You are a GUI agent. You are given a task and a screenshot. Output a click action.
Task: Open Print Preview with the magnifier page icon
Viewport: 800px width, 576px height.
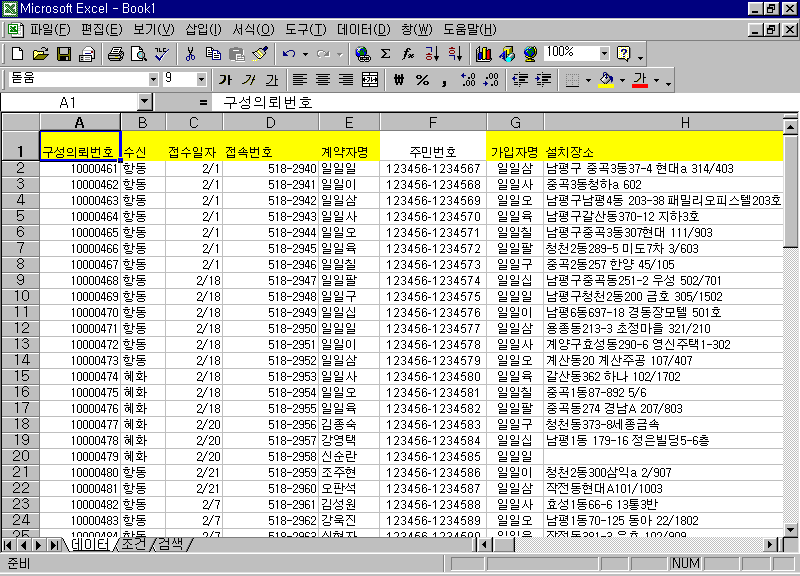139,54
